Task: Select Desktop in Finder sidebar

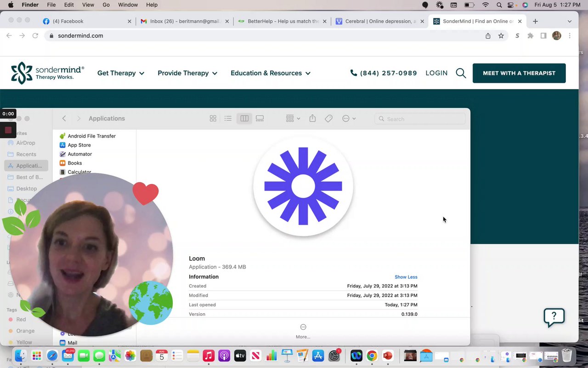Action: pyautogui.click(x=26, y=189)
